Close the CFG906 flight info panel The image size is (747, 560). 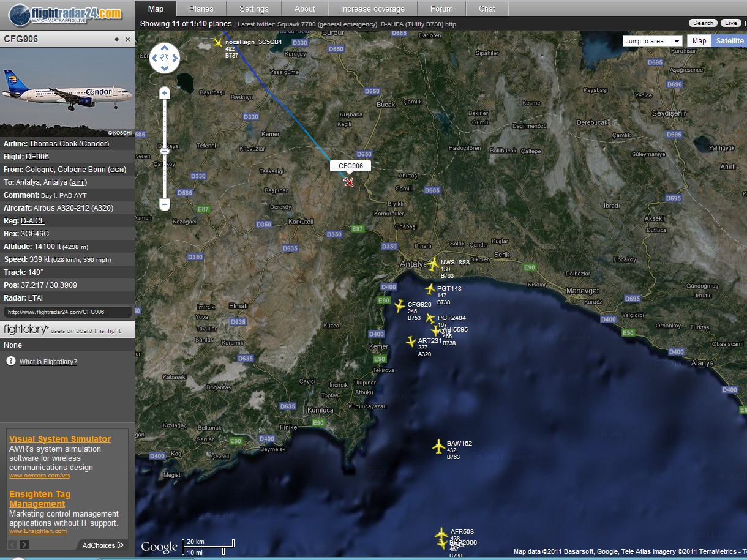[127, 39]
